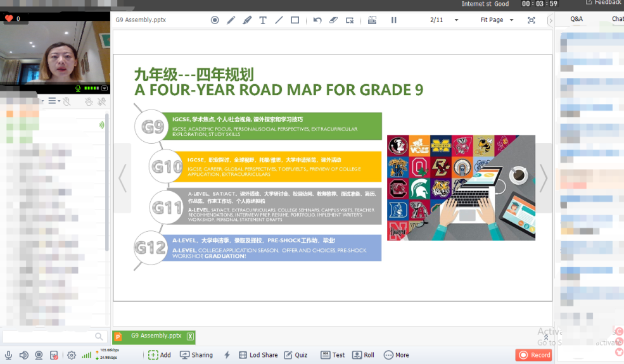The height and width of the screenshot is (364, 624).
Task: Select the straight line tool
Action: point(279,20)
